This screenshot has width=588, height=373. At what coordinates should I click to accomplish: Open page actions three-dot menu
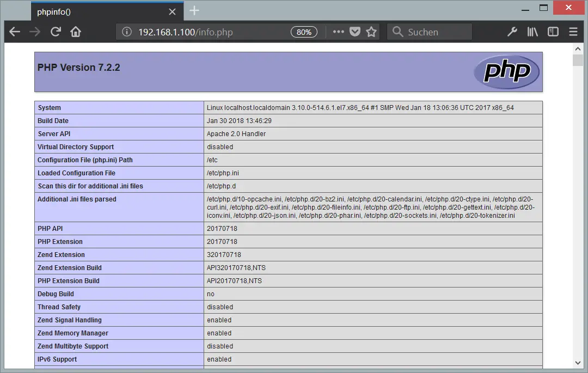(x=338, y=32)
